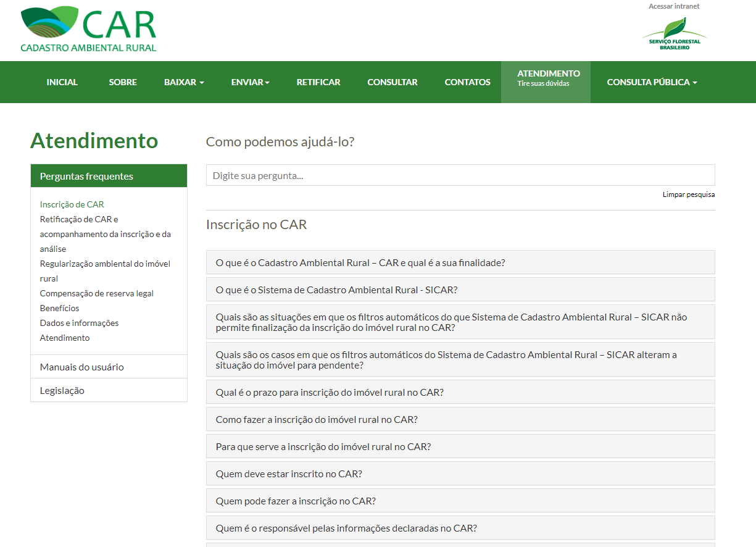Click Limpar pesquisa to clear the search
This screenshot has height=547, width=756.
coord(688,194)
